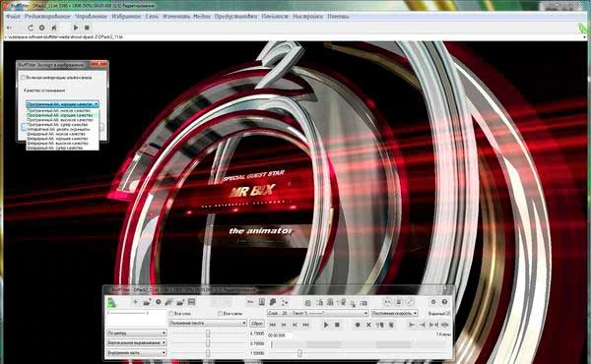The image size is (591, 364).
Task: Click the open-folder icon next to the plus
Action: point(147,302)
